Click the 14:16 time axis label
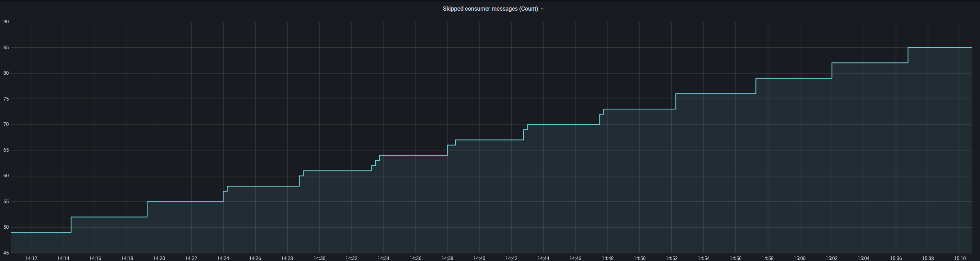 (x=95, y=258)
